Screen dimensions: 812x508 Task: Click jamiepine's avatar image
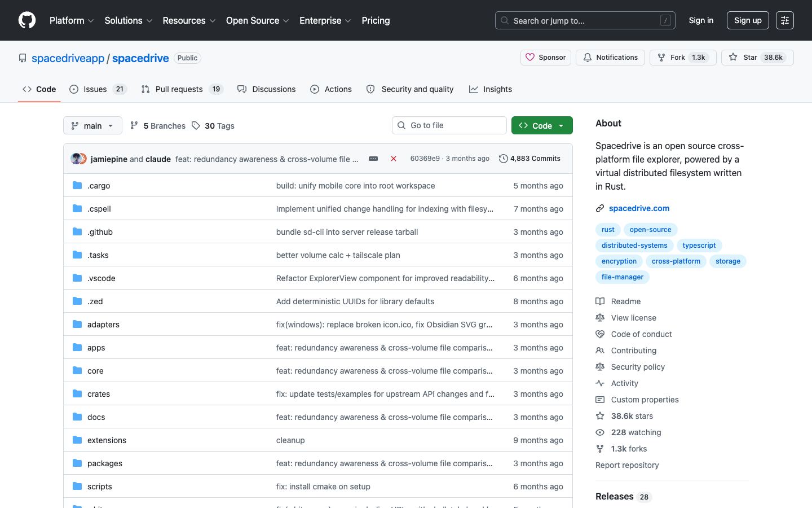pos(76,159)
